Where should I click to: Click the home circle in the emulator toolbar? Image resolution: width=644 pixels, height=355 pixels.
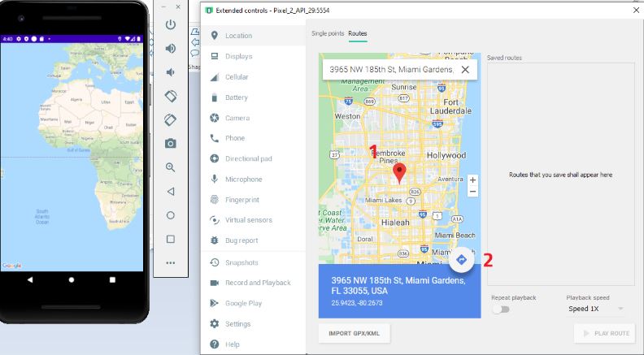tap(171, 215)
